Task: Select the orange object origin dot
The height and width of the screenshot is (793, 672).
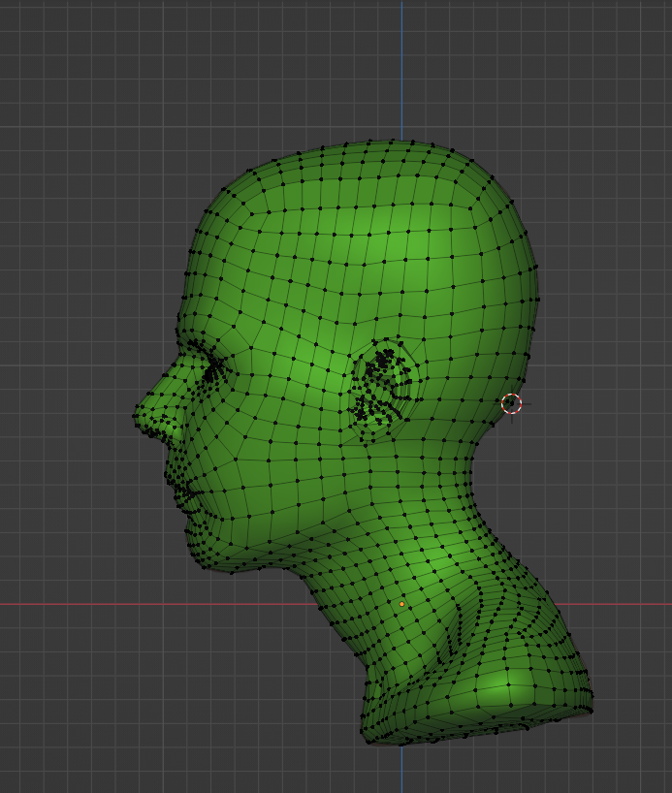Action: tap(401, 604)
